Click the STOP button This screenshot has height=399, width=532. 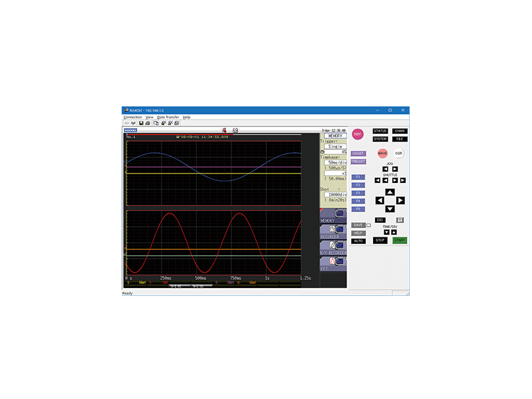[x=380, y=240]
